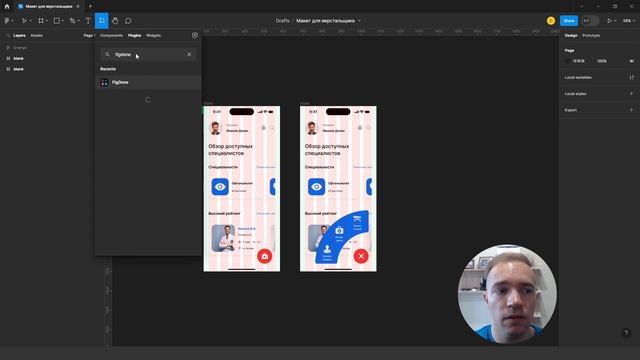Viewport: 640px width, 360px height.
Task: Select blue radial menu in right phone frame
Action: pyautogui.click(x=342, y=237)
